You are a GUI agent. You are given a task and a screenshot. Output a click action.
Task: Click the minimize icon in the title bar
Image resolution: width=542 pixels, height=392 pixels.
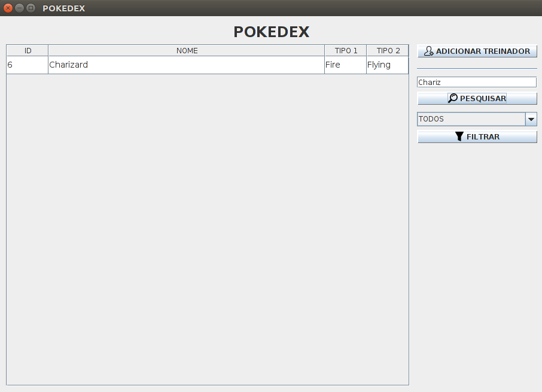point(20,8)
